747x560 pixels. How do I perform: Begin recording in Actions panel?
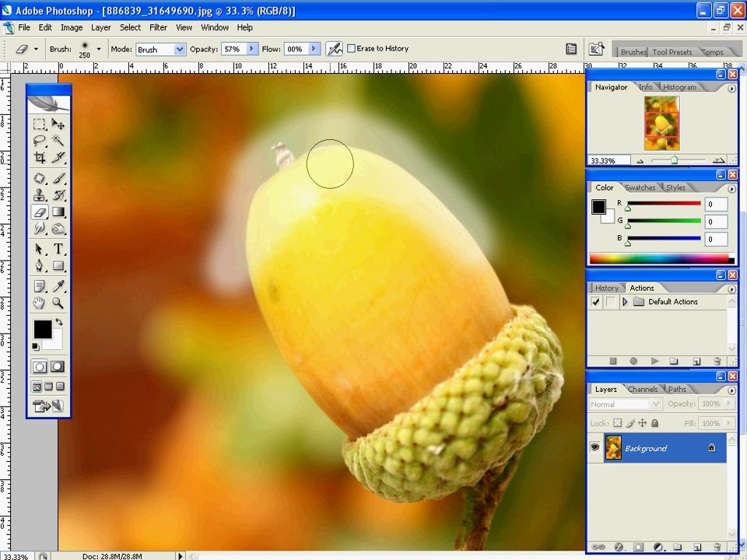point(633,362)
